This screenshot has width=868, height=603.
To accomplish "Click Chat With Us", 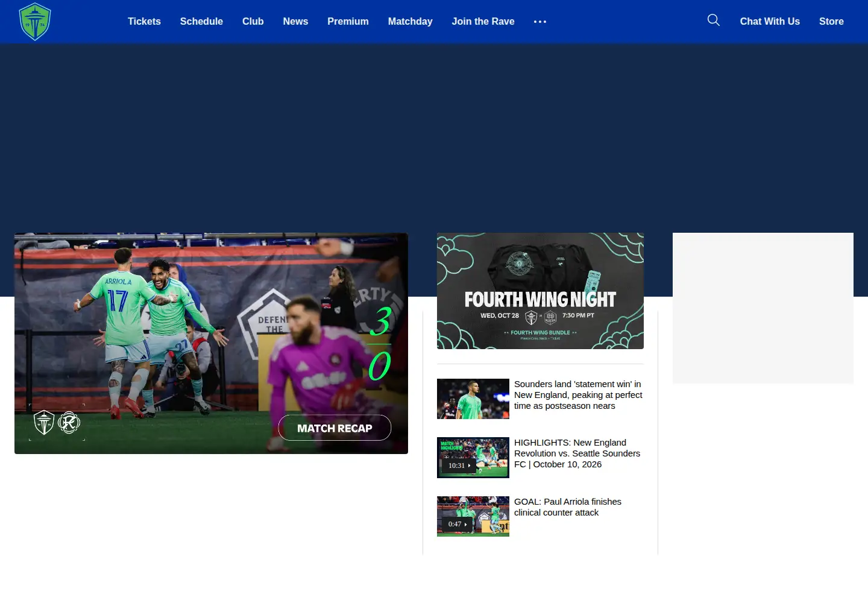I will click(x=770, y=21).
